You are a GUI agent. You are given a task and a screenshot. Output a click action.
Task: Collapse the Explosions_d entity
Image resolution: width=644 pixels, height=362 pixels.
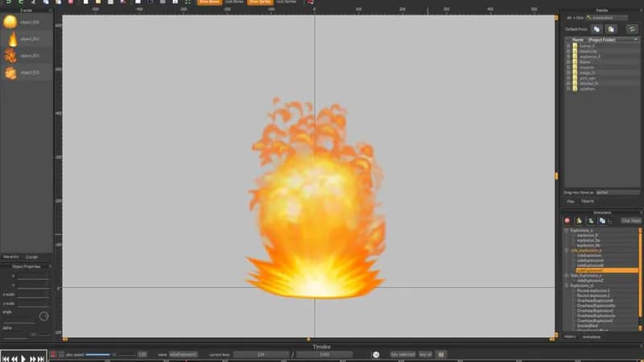[567, 286]
